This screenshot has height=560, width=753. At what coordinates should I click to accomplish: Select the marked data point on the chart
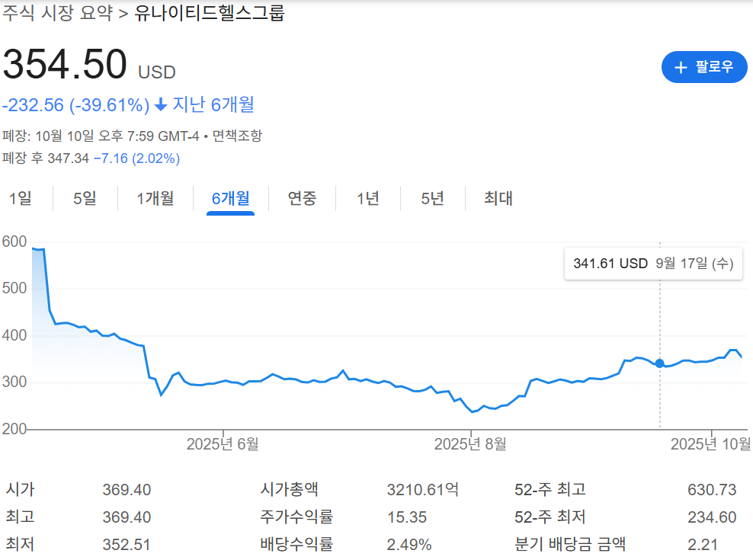coord(658,363)
